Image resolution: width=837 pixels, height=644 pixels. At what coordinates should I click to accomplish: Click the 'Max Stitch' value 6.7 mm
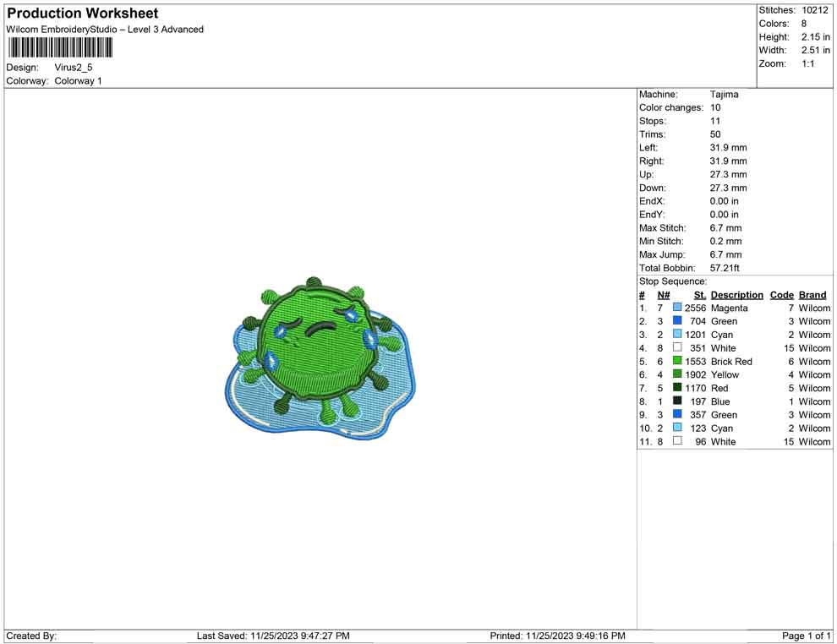[x=725, y=227]
